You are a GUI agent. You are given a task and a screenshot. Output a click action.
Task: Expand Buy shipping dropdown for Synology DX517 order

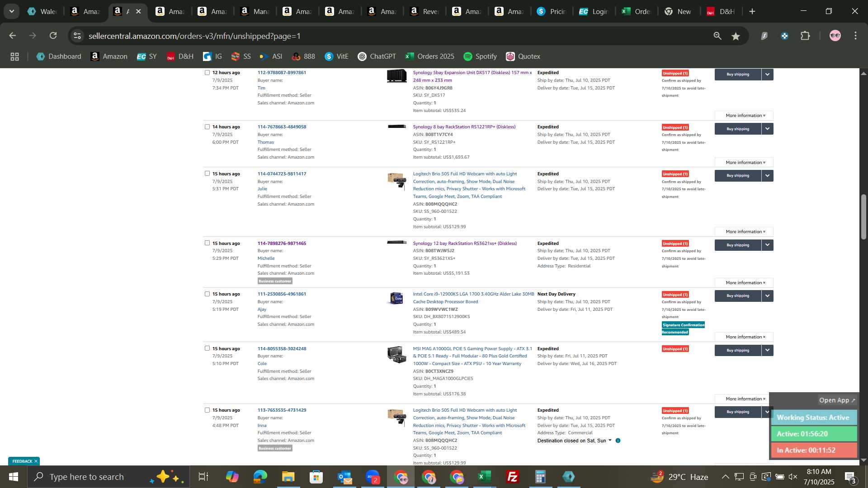point(767,74)
